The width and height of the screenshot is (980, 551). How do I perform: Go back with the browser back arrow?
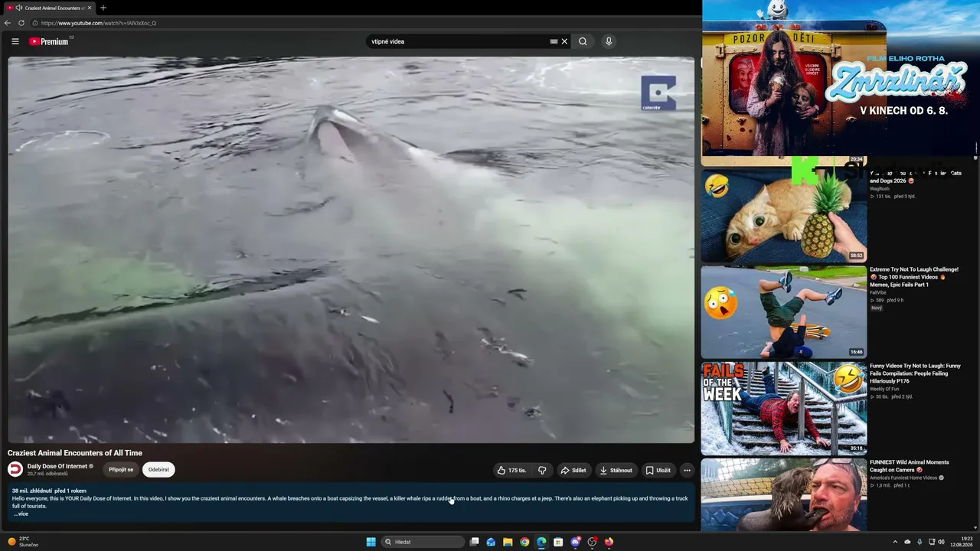pyautogui.click(x=8, y=23)
